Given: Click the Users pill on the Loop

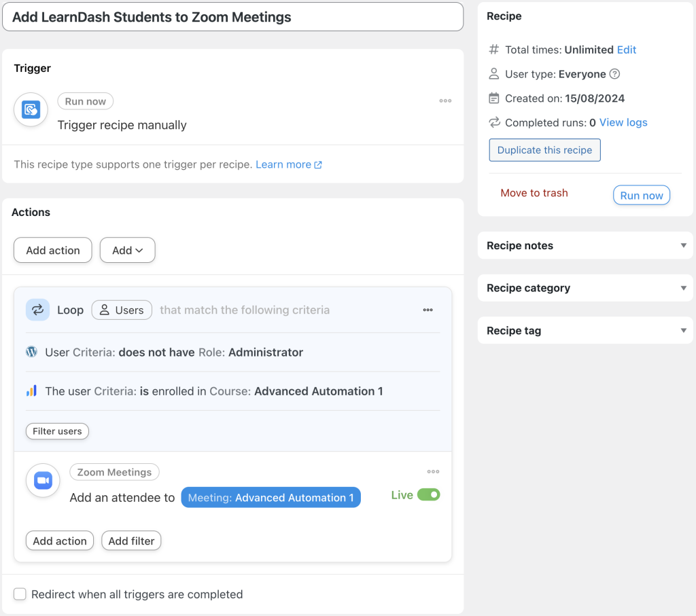Looking at the screenshot, I should click(x=121, y=310).
